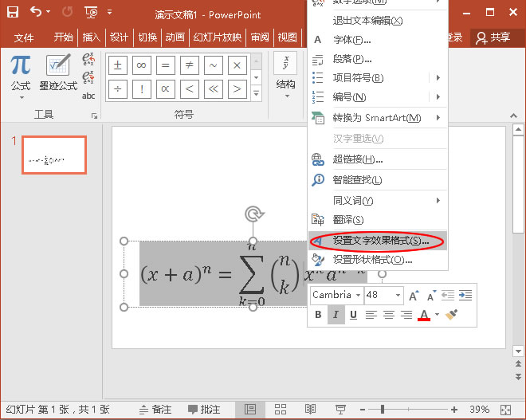The height and width of the screenshot is (420, 526).
Task: Click the Ink Equation (墨迹公式) icon
Action: [x=57, y=72]
